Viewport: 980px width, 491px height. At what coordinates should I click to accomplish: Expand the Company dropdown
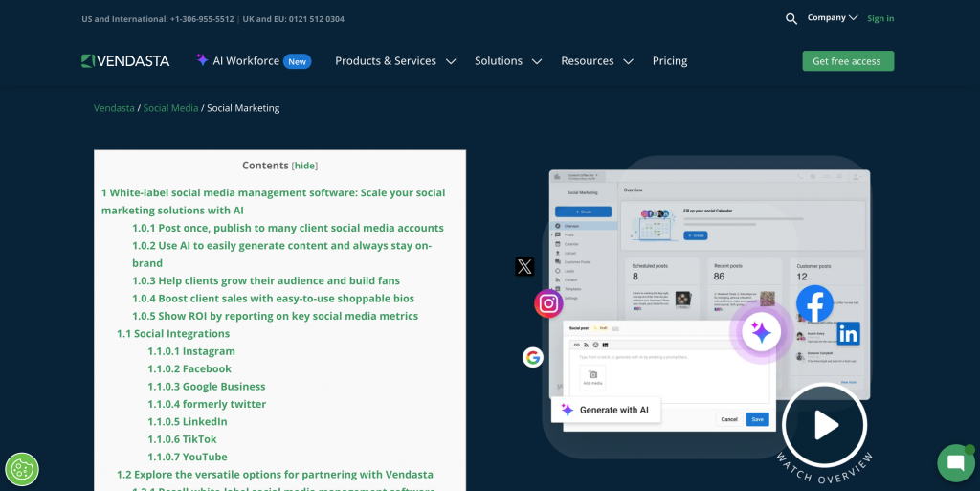point(832,18)
